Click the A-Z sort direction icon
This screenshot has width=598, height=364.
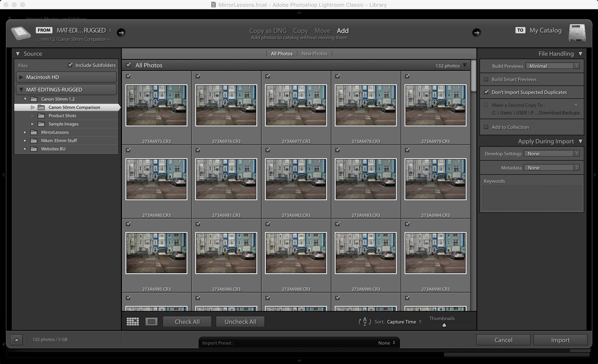[365, 322]
